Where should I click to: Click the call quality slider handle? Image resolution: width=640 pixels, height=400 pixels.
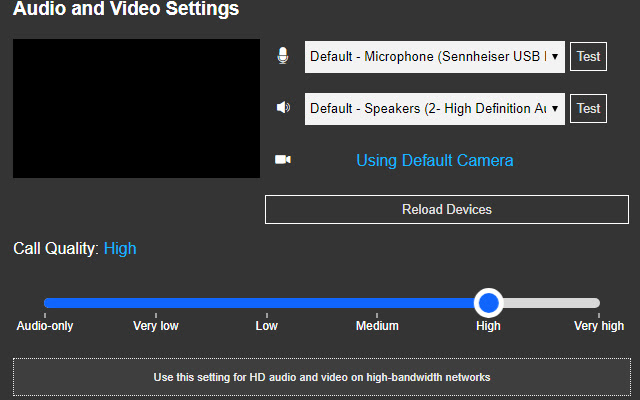click(489, 303)
